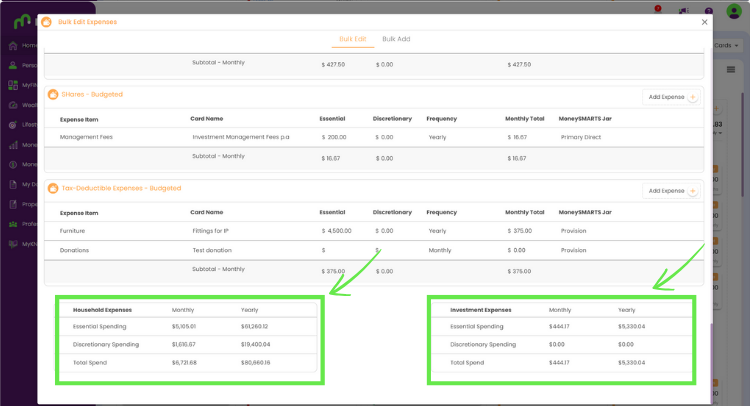This screenshot has height=406, width=750.
Task: Close the Bulk Edit Expenses dialog
Action: pyautogui.click(x=704, y=22)
